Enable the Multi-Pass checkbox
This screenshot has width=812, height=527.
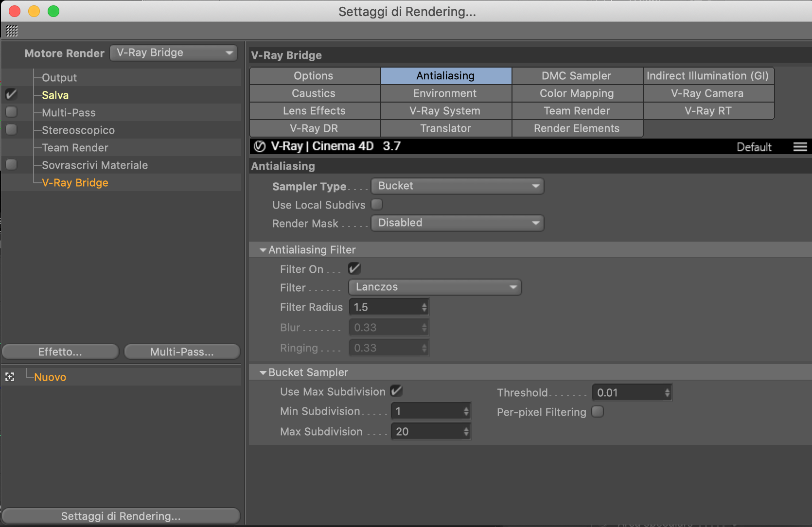(x=11, y=112)
